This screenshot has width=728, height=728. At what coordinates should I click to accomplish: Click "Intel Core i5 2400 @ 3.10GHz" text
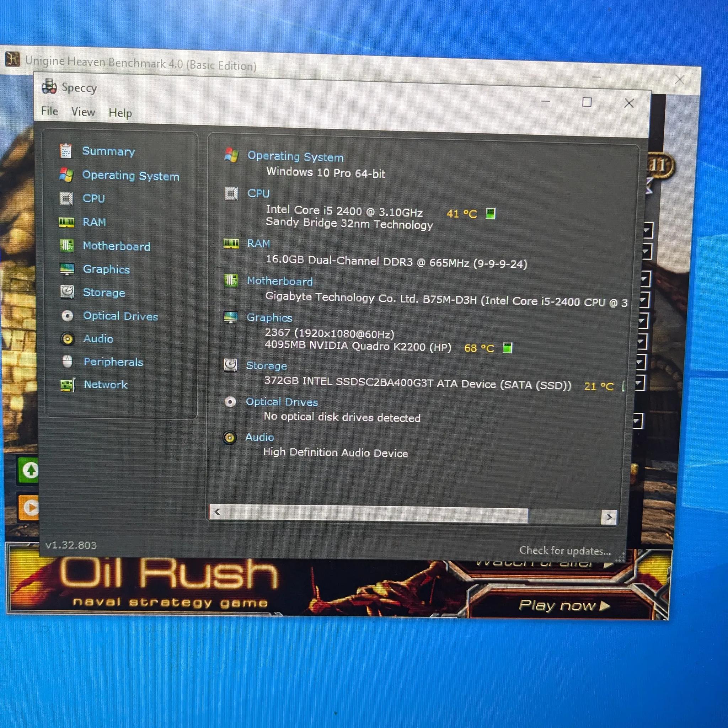344,211
